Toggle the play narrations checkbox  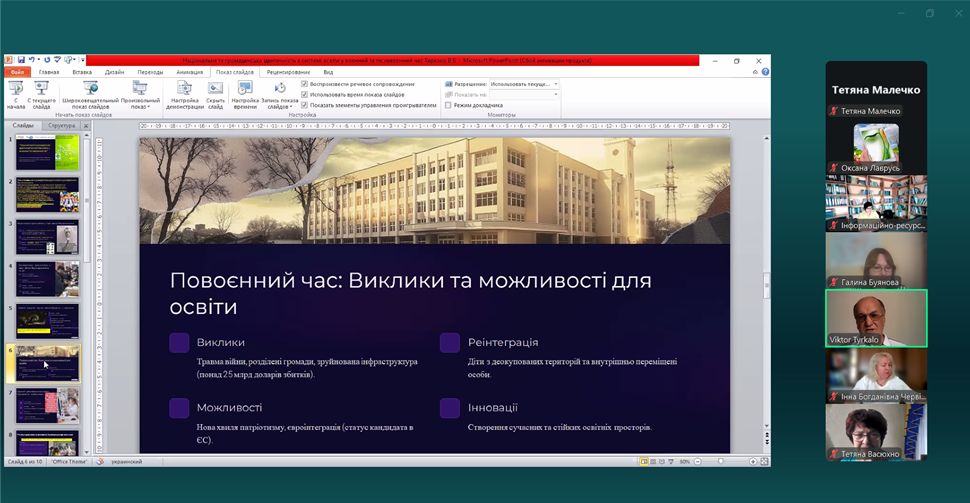pos(305,85)
